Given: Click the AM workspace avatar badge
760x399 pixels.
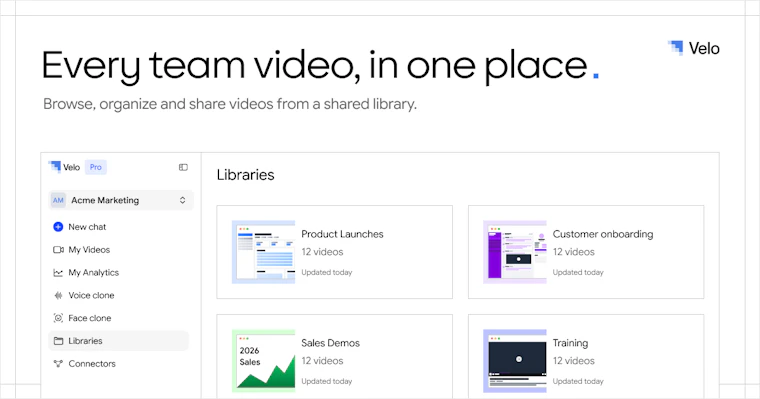Looking at the screenshot, I should [x=58, y=200].
